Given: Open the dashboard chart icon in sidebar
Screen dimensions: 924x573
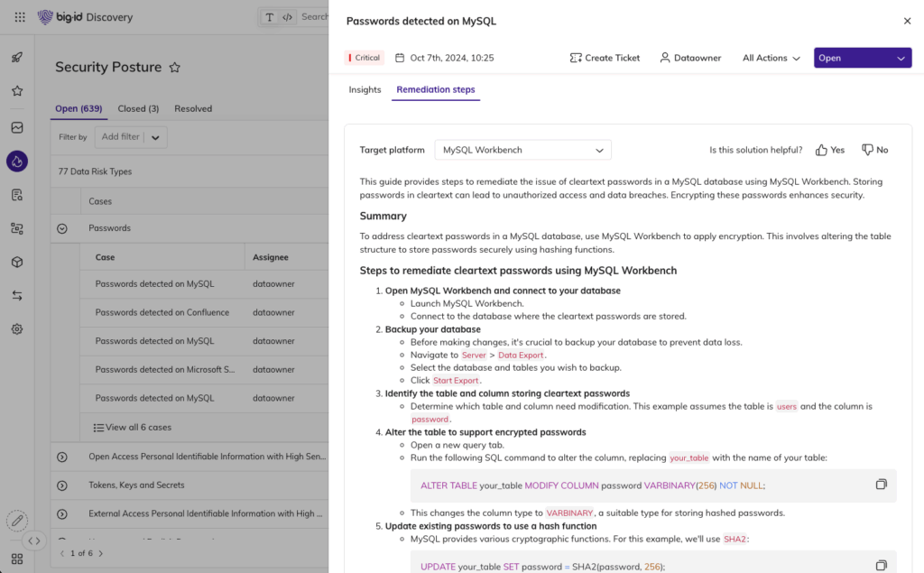Looking at the screenshot, I should pyautogui.click(x=17, y=127).
